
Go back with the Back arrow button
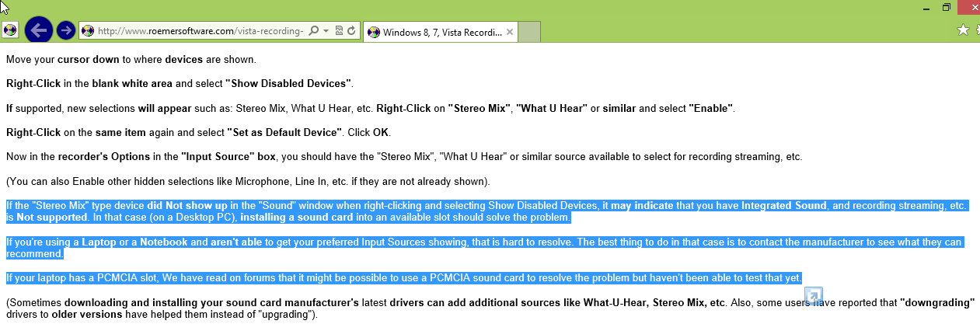(38, 30)
